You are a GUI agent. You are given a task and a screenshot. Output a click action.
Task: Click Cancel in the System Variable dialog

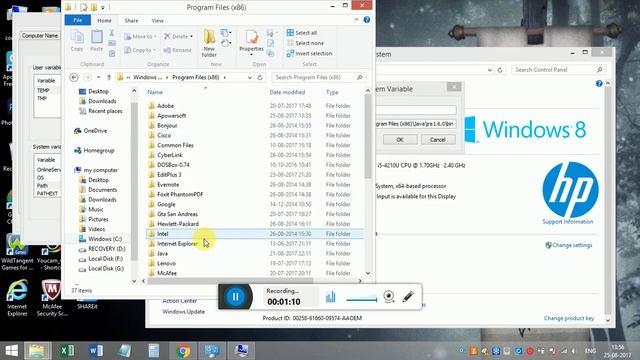coord(438,140)
